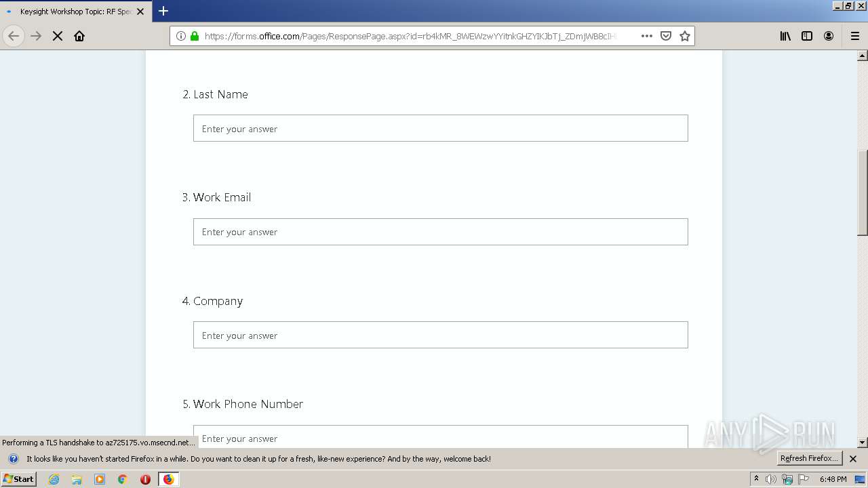Click the 'Company' question label
This screenshot has width=868, height=488.
(x=218, y=301)
